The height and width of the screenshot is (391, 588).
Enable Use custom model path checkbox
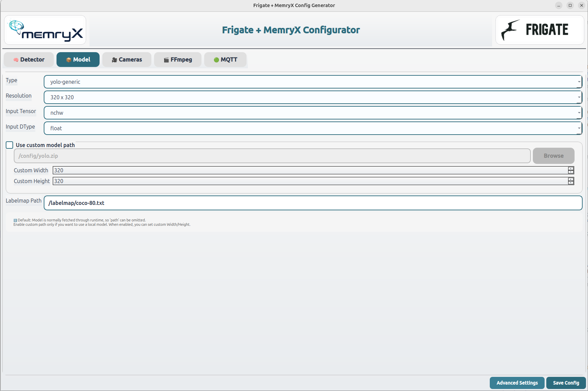[x=9, y=145]
